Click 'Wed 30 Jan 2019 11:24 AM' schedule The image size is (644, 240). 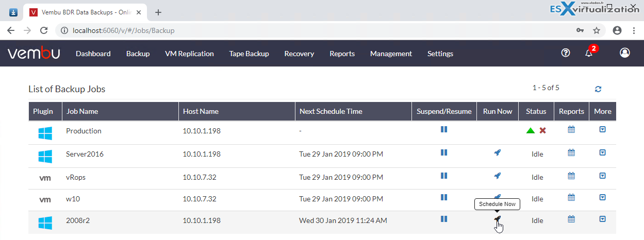[x=343, y=220]
